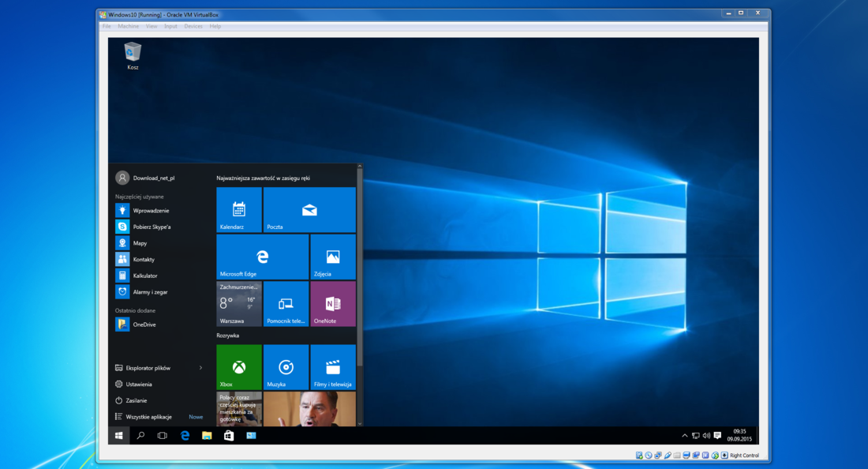
Task: Open File Explorer from the guest taskbar
Action: coord(207,436)
